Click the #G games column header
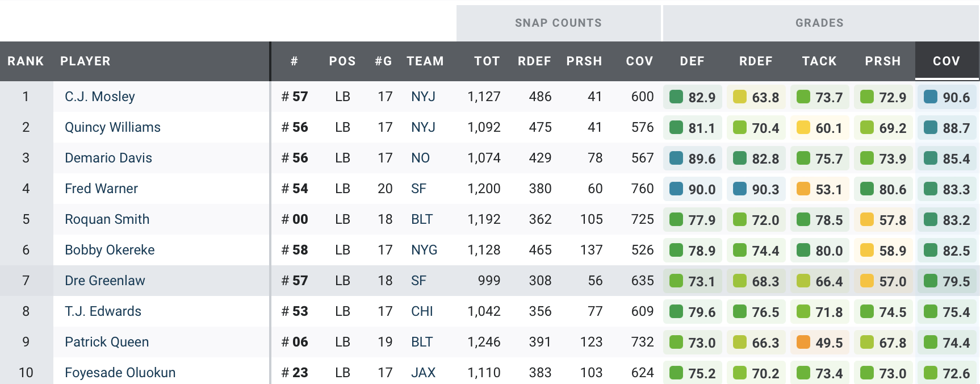This screenshot has height=384, width=980. 383,61
